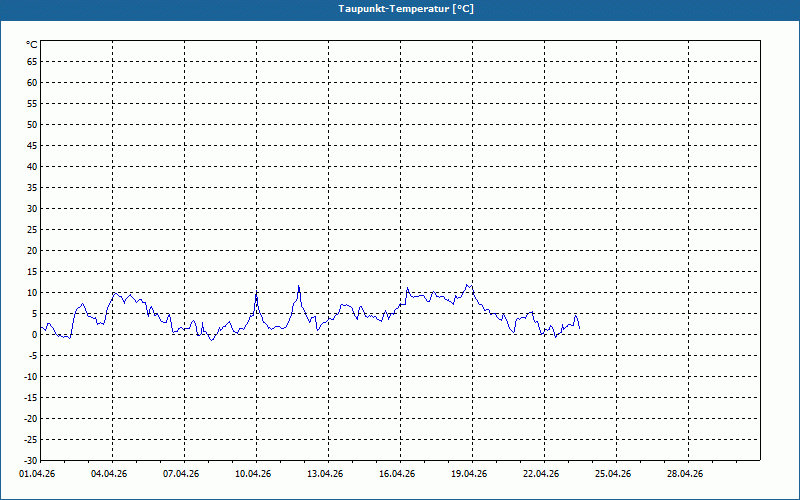Pick the 10.04.26 date label

253,474
